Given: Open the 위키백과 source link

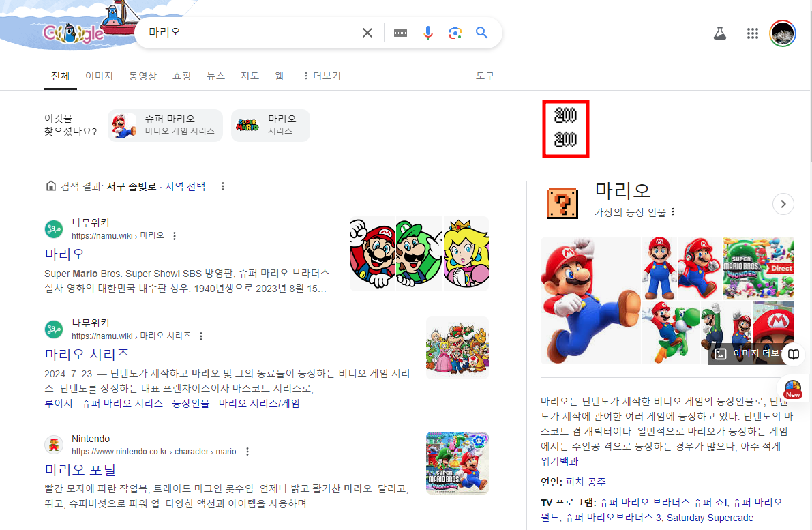Looking at the screenshot, I should (559, 461).
